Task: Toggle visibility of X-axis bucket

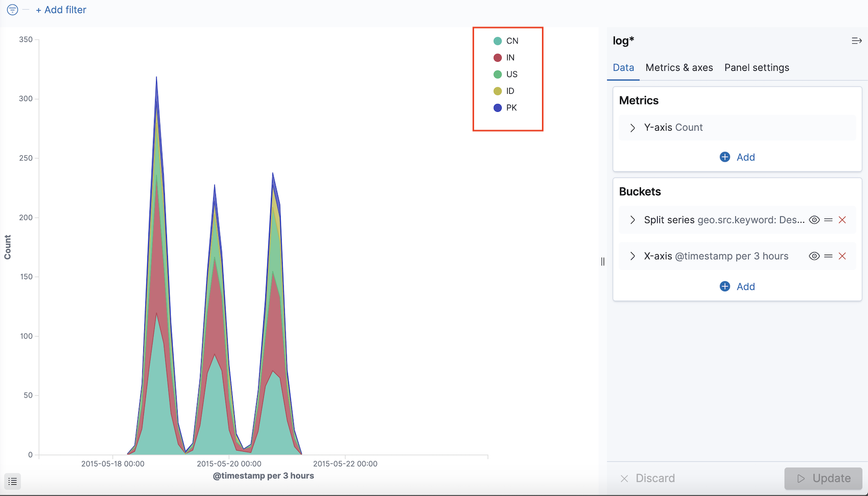Action: click(814, 256)
